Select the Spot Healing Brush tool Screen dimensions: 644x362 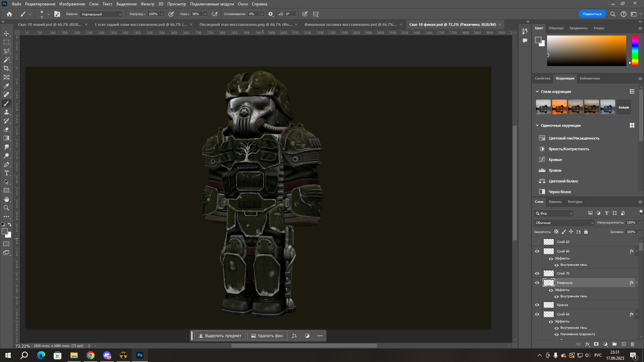(6, 95)
